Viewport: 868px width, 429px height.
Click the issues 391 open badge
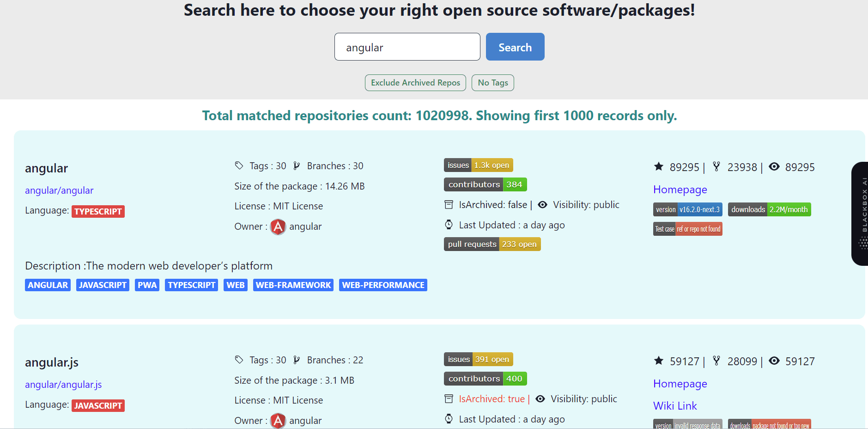tap(478, 359)
